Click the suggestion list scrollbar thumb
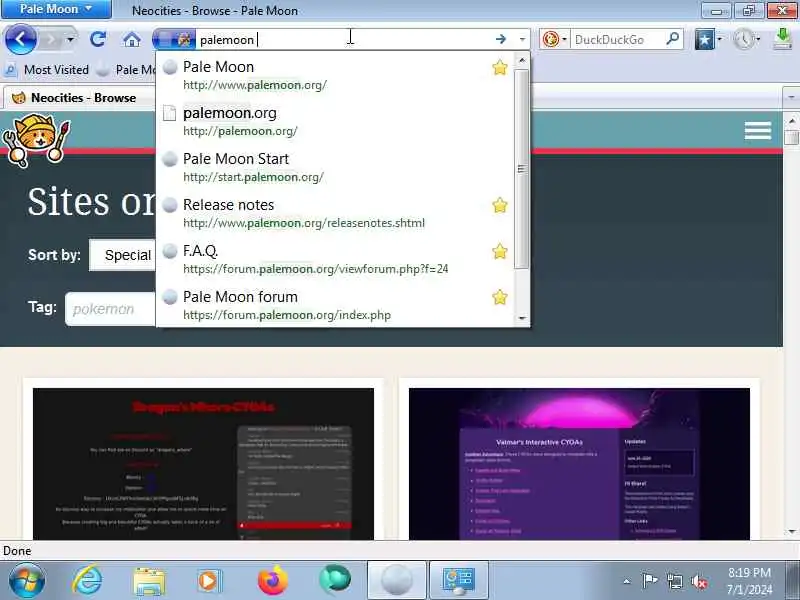Image resolution: width=800 pixels, height=600 pixels. click(521, 169)
